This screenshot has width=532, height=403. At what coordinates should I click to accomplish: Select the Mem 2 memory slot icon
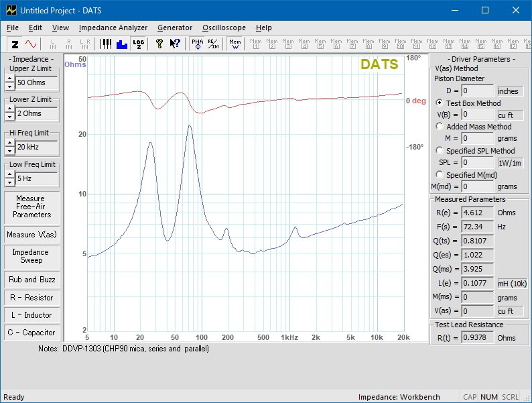coord(272,44)
